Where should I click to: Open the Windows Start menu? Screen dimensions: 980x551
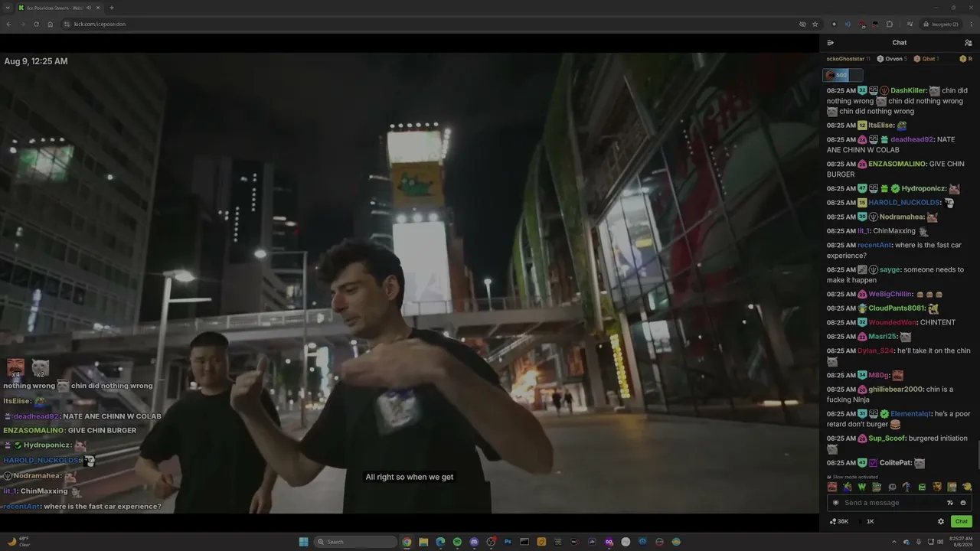point(304,542)
